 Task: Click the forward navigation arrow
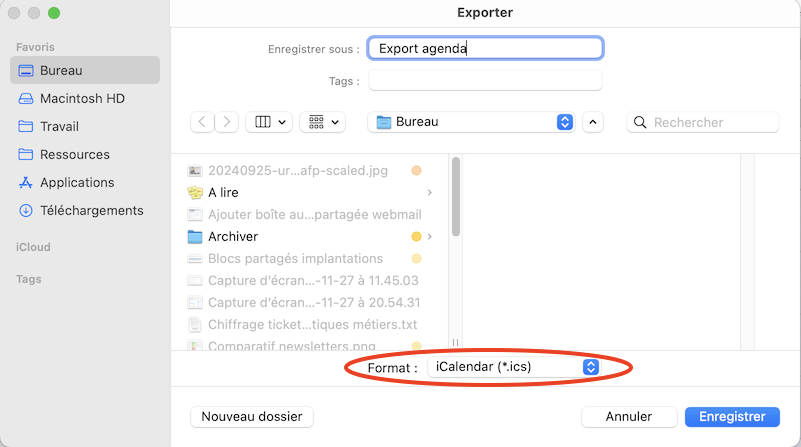pos(228,122)
